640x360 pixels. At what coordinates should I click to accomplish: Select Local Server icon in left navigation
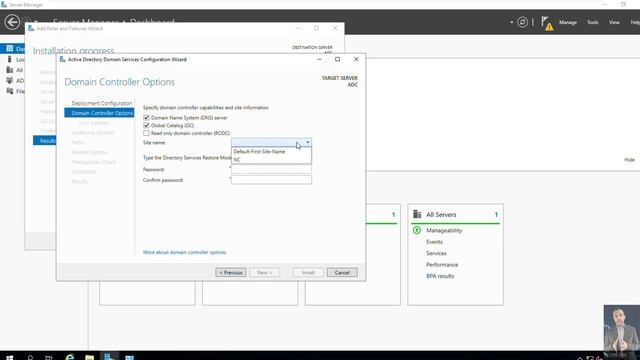click(x=9, y=59)
